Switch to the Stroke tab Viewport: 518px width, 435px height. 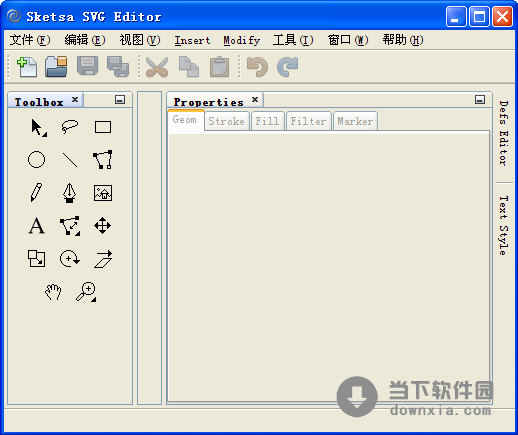(226, 121)
